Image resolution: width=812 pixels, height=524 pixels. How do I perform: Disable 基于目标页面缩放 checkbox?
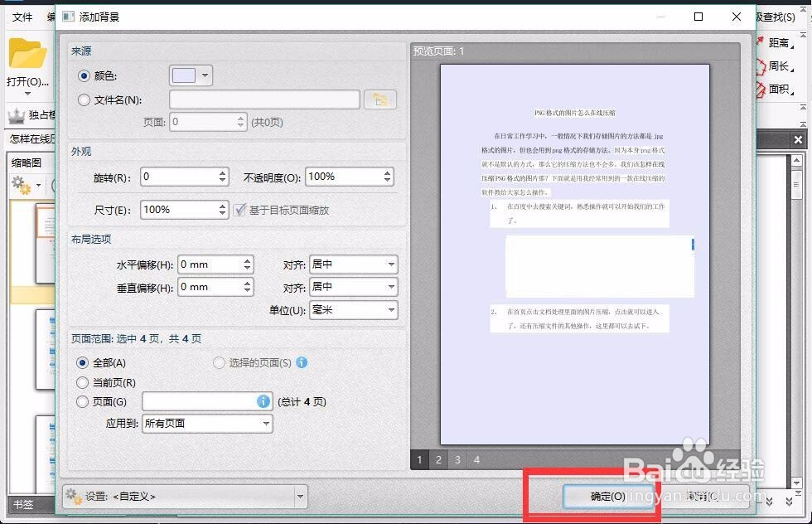239,209
